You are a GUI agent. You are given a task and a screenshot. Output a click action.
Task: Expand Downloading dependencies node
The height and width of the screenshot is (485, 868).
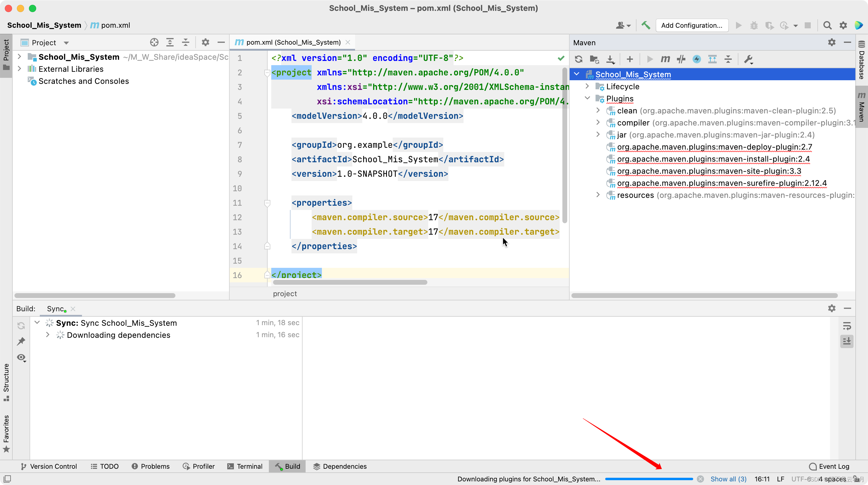click(x=48, y=334)
